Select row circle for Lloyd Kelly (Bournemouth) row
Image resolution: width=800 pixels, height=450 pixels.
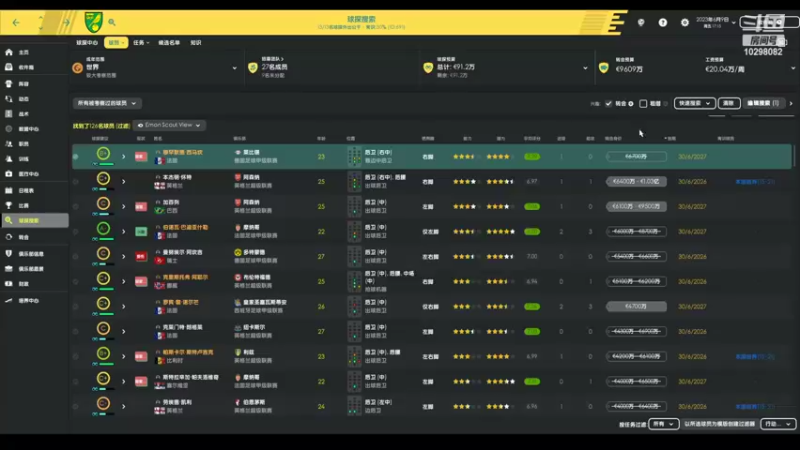[76, 407]
